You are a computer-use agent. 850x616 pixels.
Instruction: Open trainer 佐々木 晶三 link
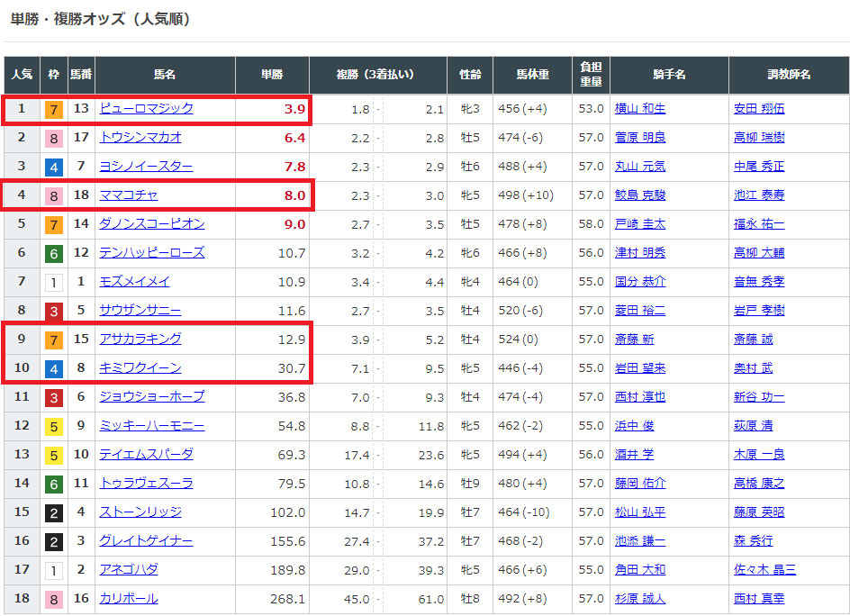pyautogui.click(x=764, y=570)
